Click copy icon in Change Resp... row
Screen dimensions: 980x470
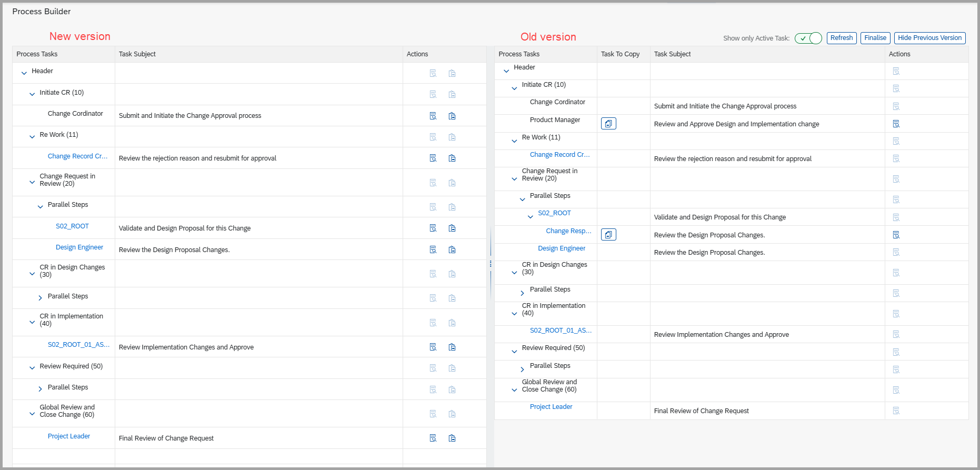point(608,235)
